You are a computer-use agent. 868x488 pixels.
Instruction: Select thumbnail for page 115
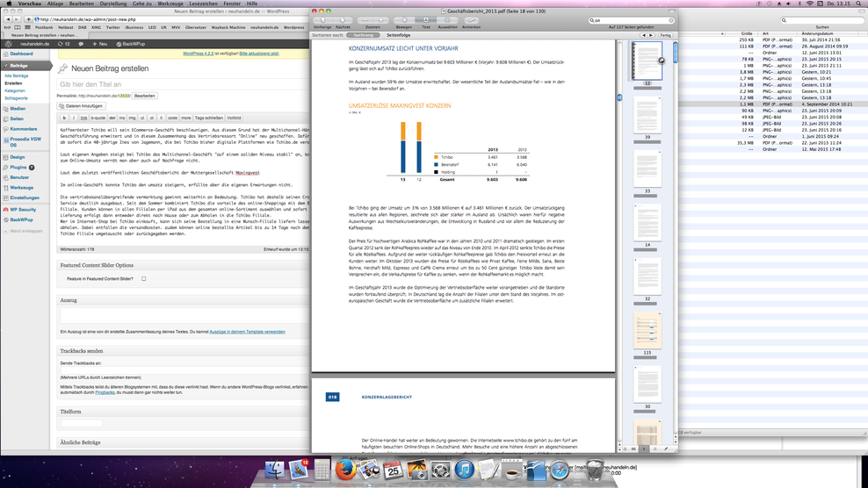pos(647,330)
